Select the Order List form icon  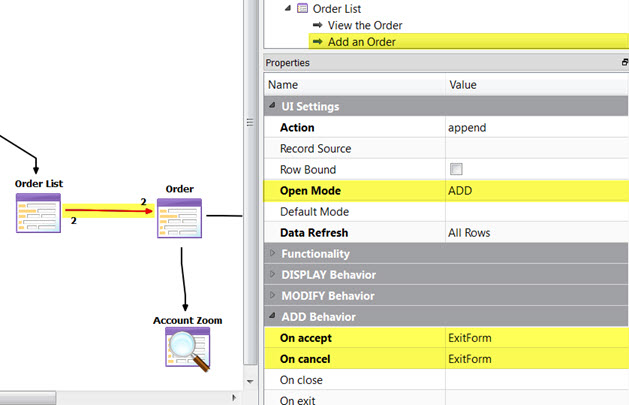[x=39, y=212]
